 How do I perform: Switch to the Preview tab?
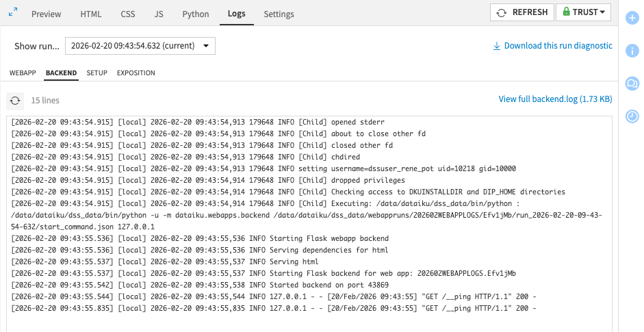[x=46, y=14]
